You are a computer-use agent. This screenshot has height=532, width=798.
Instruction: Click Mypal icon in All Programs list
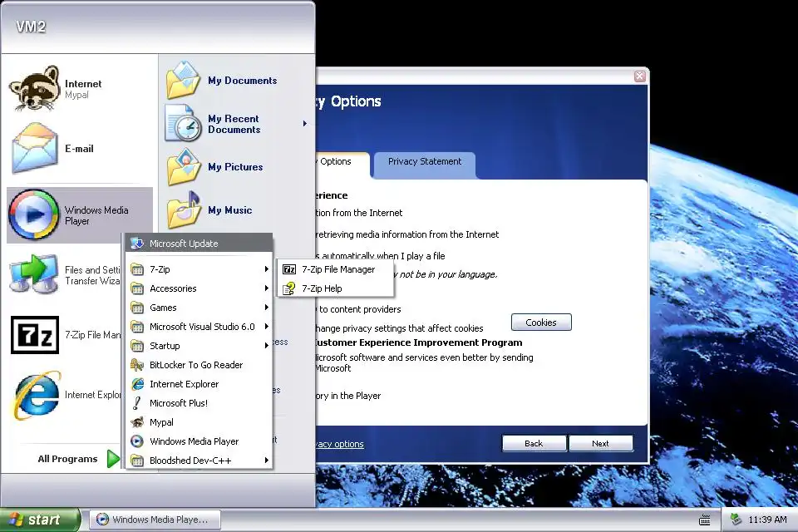(x=137, y=422)
